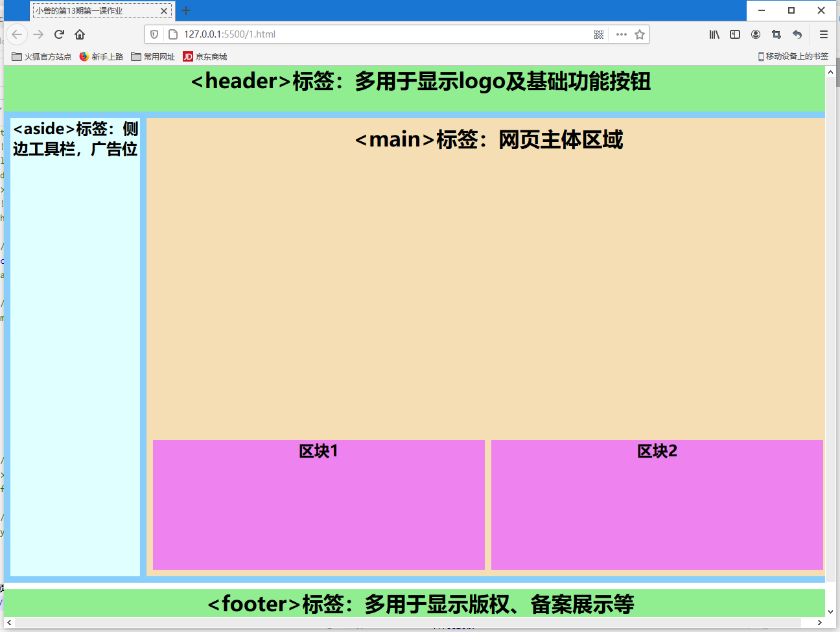Open the Library history and bookmarks
840x632 pixels.
click(714, 34)
